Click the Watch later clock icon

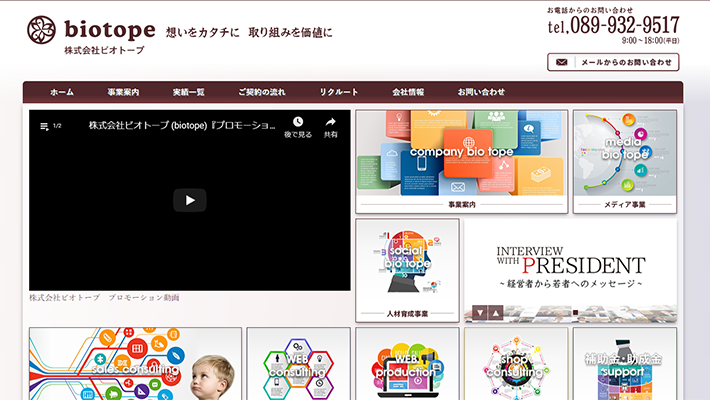pos(297,121)
